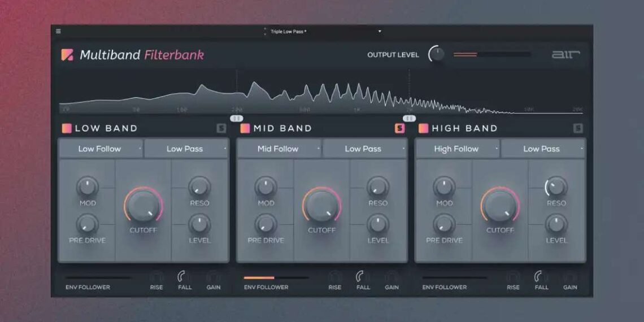Click the OUTPUT LEVEL knob
The image size is (644, 322).
tap(437, 54)
